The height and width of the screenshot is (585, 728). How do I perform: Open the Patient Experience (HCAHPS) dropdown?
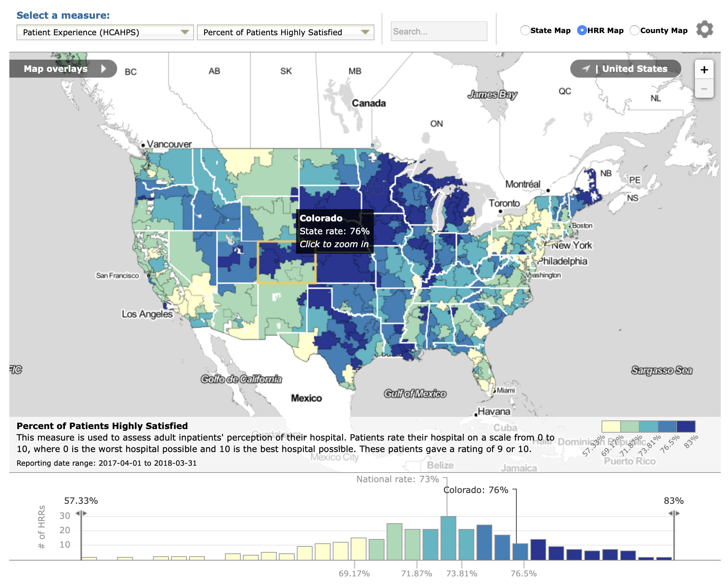point(105,32)
